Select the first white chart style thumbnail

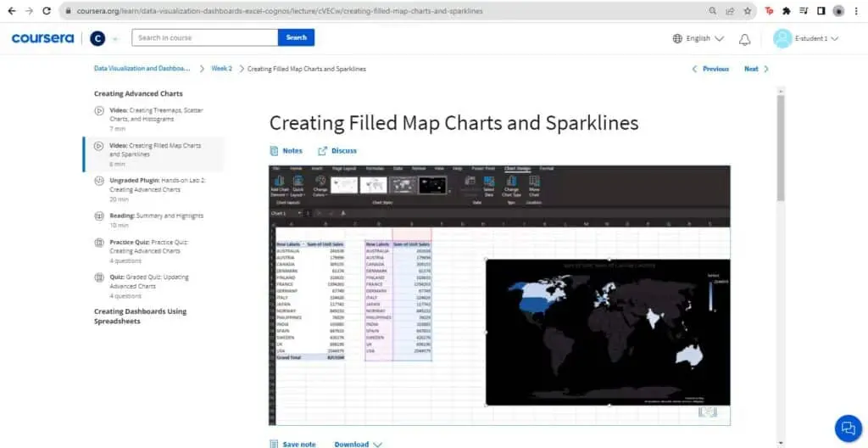[x=344, y=185]
